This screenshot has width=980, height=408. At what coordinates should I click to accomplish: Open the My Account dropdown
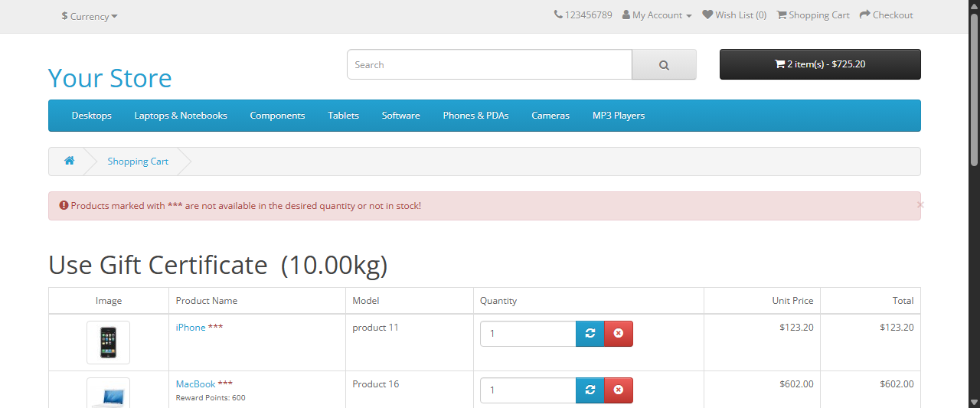(657, 15)
